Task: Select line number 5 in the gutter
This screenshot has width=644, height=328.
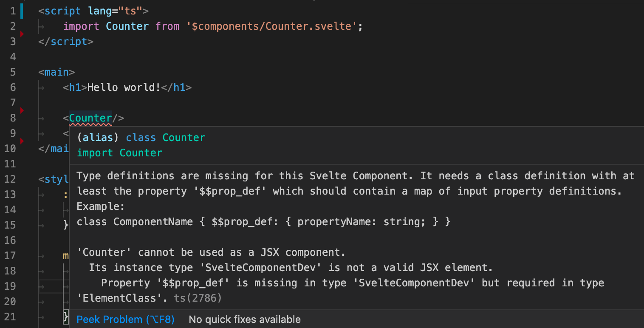Action: 13,72
